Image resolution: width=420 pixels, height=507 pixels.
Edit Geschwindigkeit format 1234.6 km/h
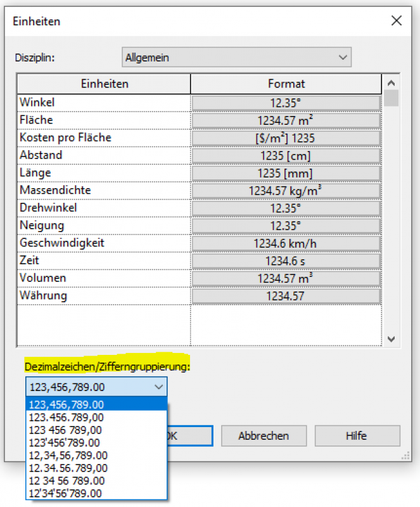pos(286,243)
